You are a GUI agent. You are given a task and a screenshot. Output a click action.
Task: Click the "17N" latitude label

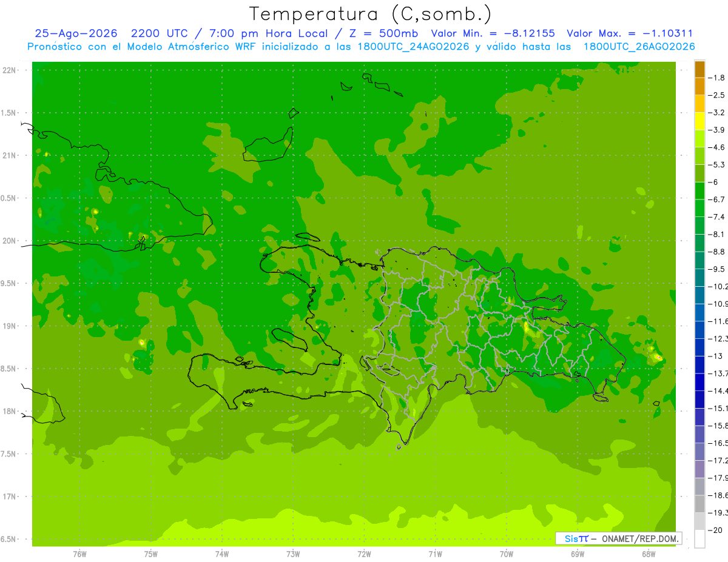[10, 497]
